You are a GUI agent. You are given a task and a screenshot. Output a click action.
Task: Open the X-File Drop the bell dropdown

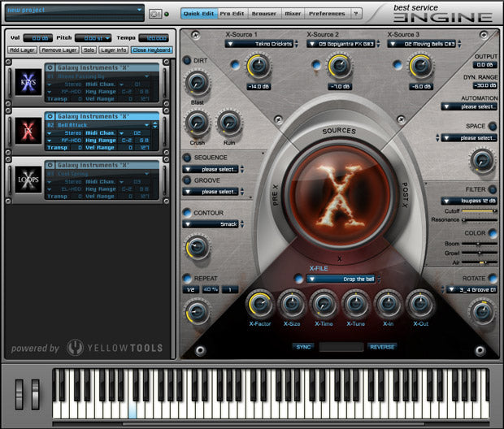(x=341, y=279)
